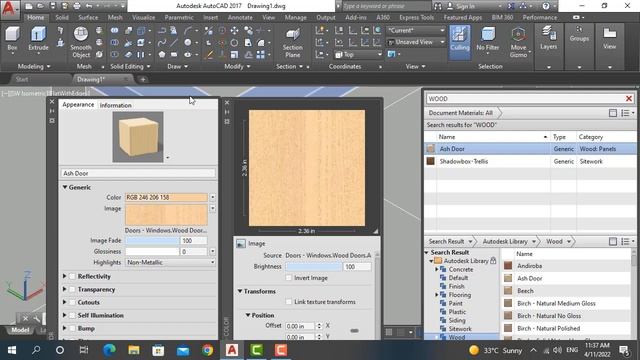The width and height of the screenshot is (640, 360).
Task: Click the Camtasia green taskbar icon
Action: click(256, 350)
